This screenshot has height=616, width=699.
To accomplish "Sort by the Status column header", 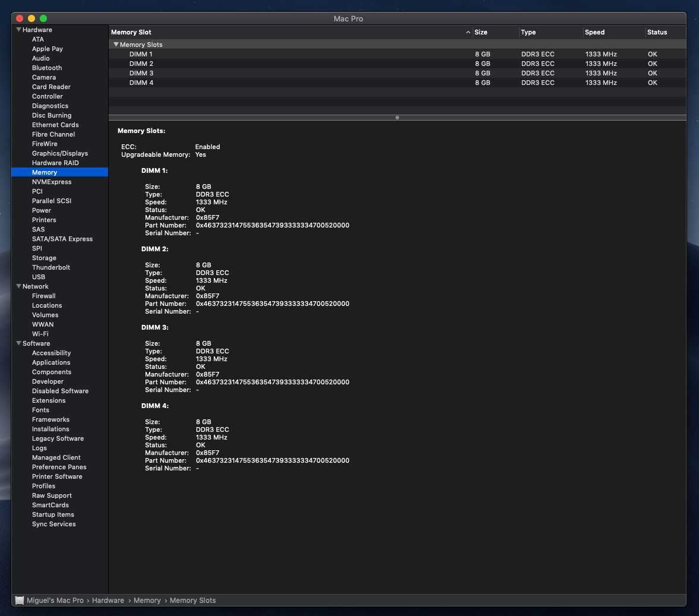I will point(657,32).
